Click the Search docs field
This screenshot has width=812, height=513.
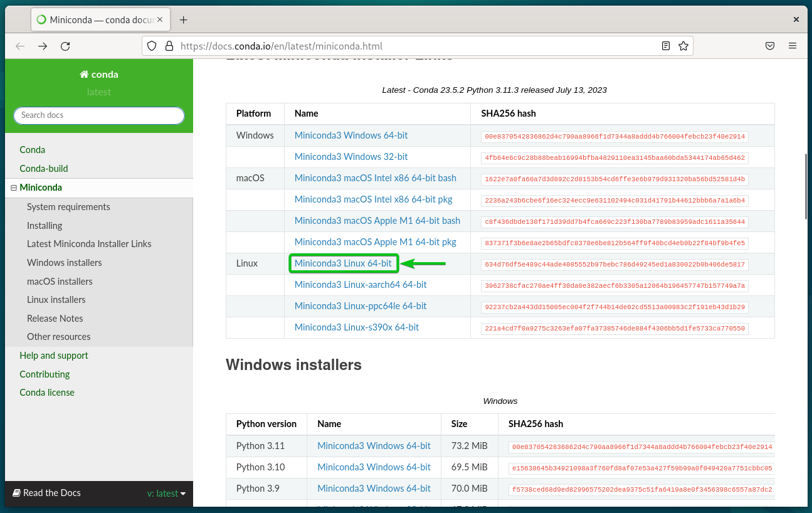coord(99,115)
